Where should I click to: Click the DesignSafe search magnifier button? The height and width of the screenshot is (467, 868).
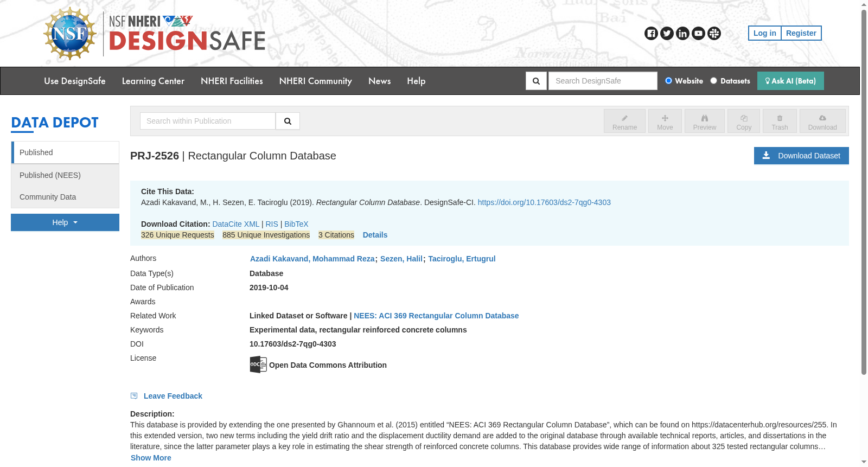536,81
